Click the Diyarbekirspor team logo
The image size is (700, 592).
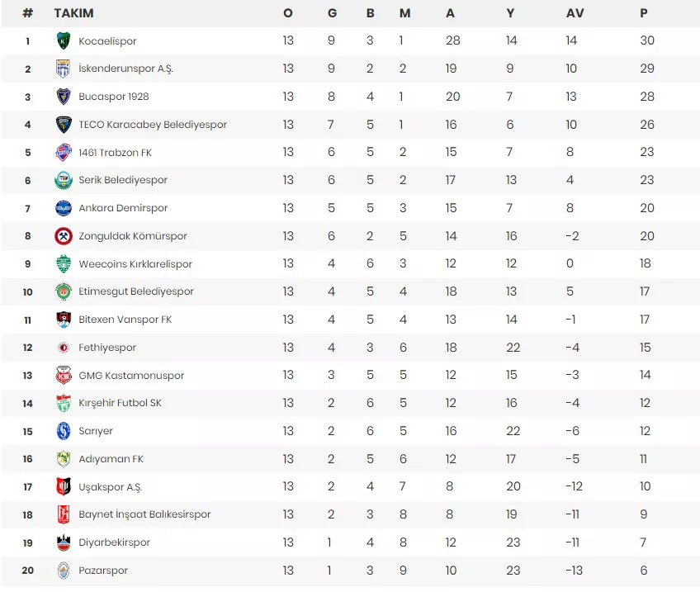[64, 542]
